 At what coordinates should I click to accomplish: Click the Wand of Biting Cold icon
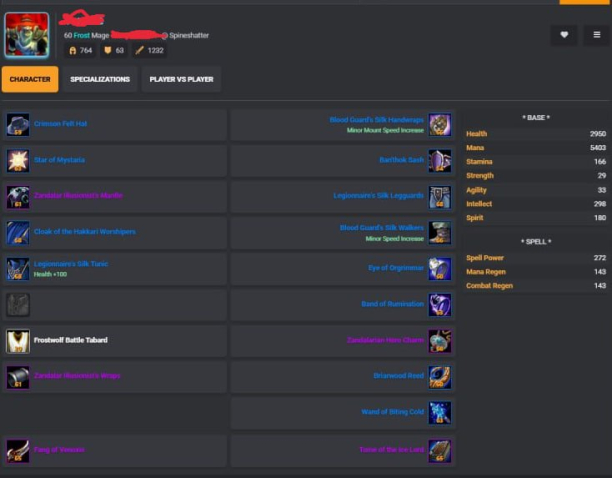coord(440,413)
